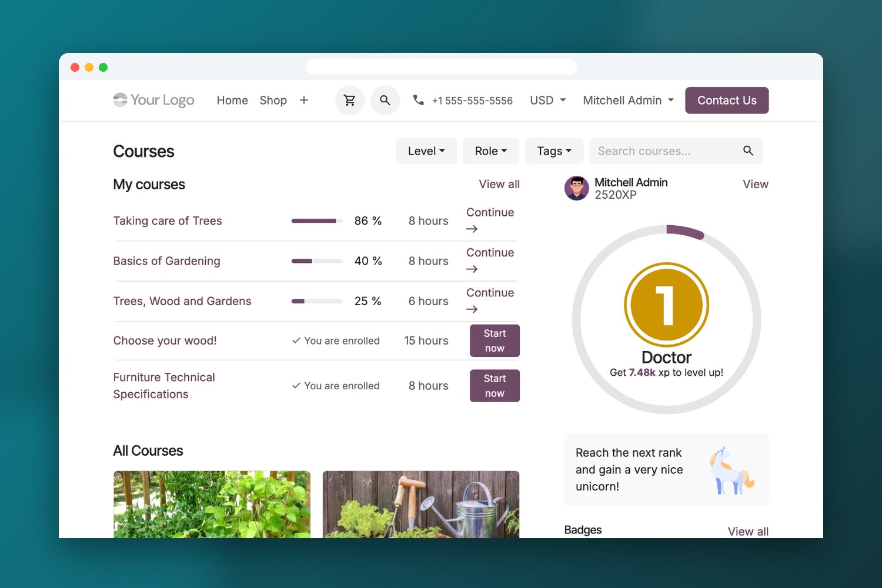Click the +1 555-555-5556 phone number

(472, 101)
